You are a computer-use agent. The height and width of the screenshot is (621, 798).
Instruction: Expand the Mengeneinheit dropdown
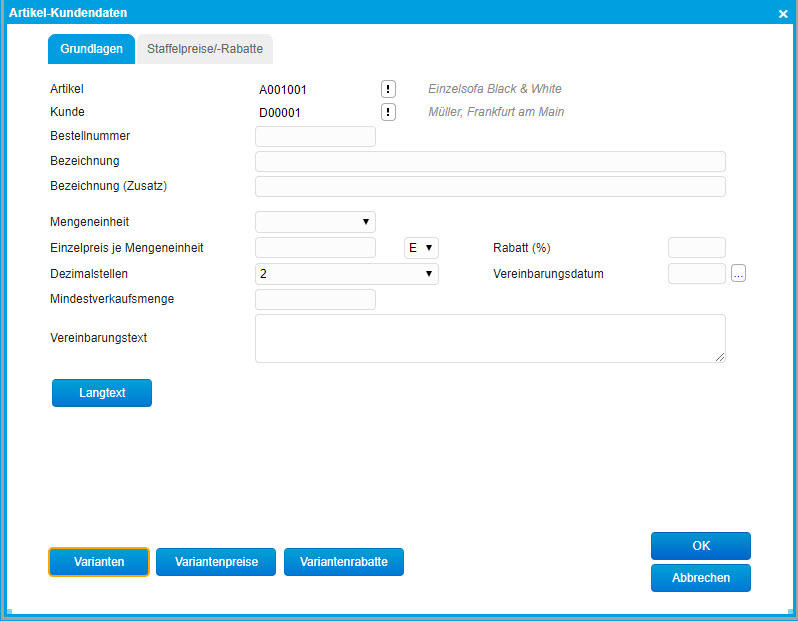click(x=315, y=222)
